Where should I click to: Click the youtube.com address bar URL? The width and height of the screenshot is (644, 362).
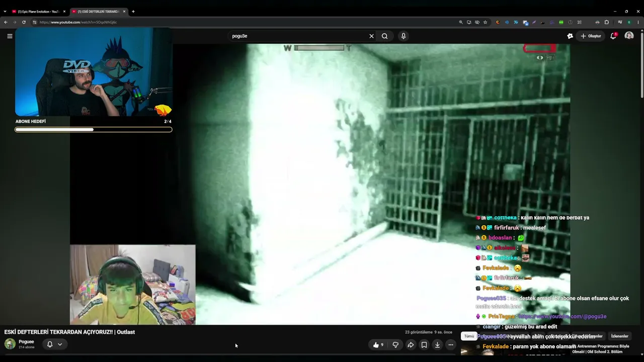pos(78,22)
